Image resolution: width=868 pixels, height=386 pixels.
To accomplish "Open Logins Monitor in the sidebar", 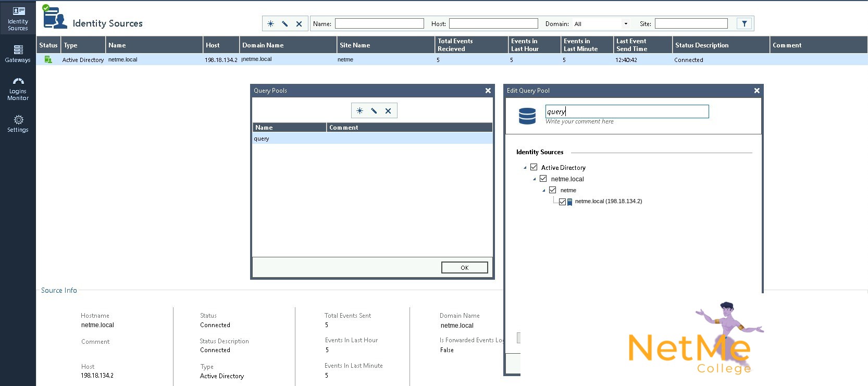I will [18, 89].
